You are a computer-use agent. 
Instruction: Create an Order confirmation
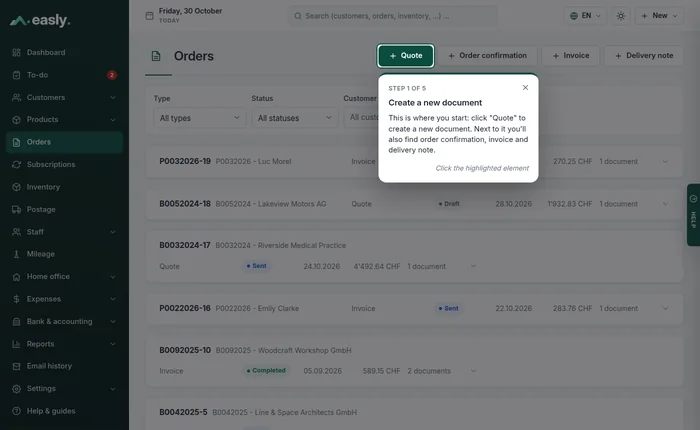tap(488, 56)
